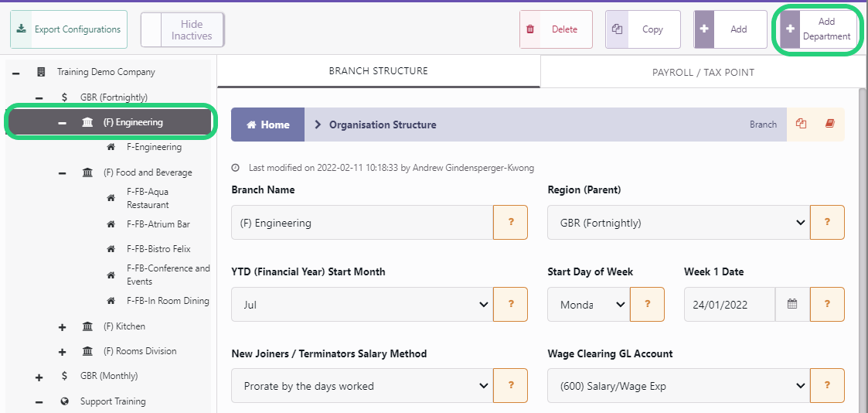Click the calendar icon beside Week 1 Date
868x413 pixels.
792,304
